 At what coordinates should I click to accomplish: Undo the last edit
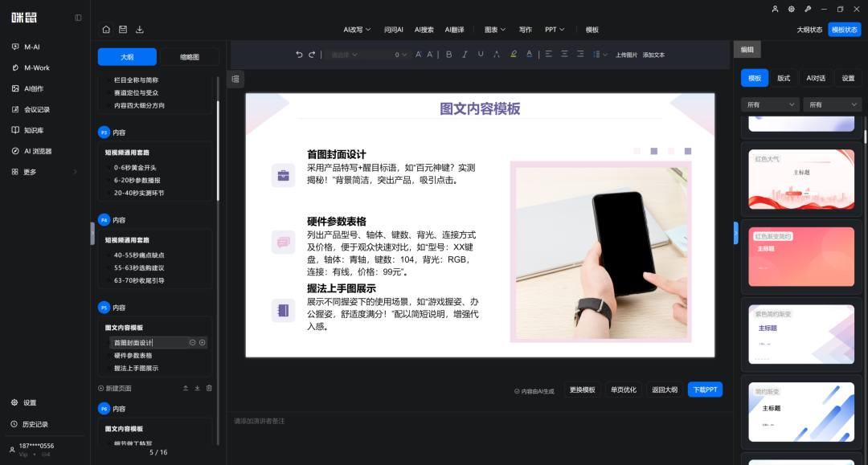pyautogui.click(x=299, y=54)
